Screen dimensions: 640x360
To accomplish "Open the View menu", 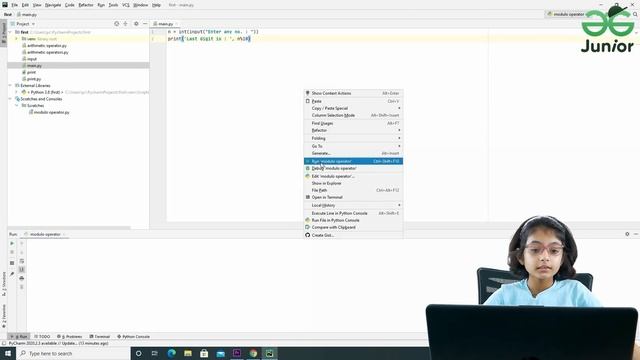I will click(x=37, y=5).
